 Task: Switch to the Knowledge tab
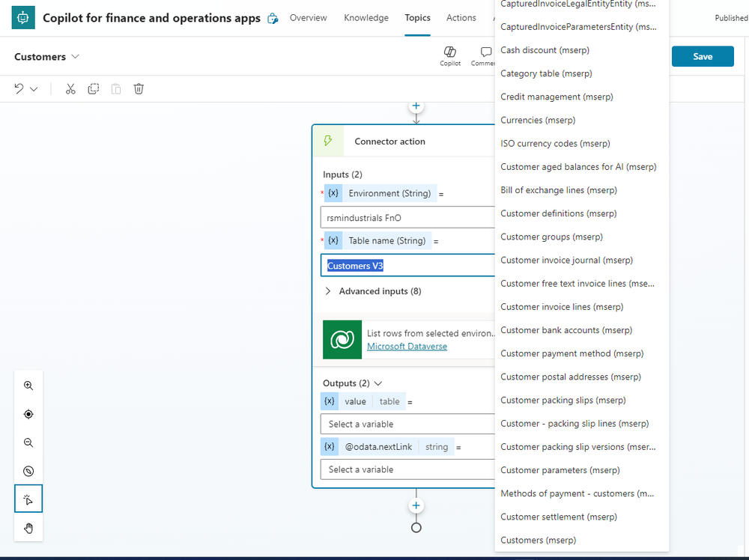click(366, 18)
